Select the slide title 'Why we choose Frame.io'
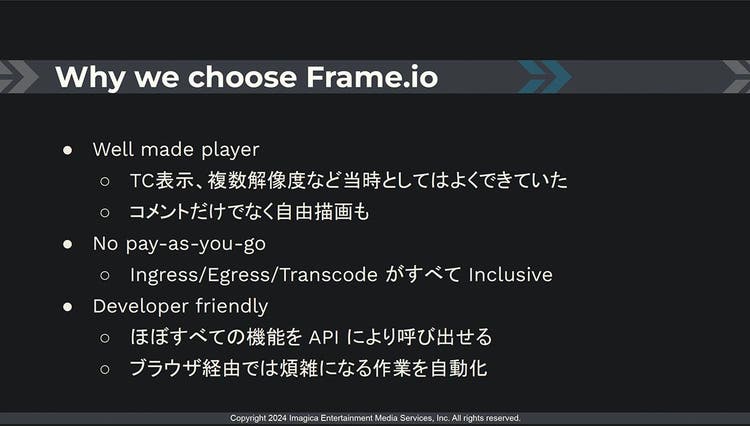The height and width of the screenshot is (426, 750). [x=246, y=77]
